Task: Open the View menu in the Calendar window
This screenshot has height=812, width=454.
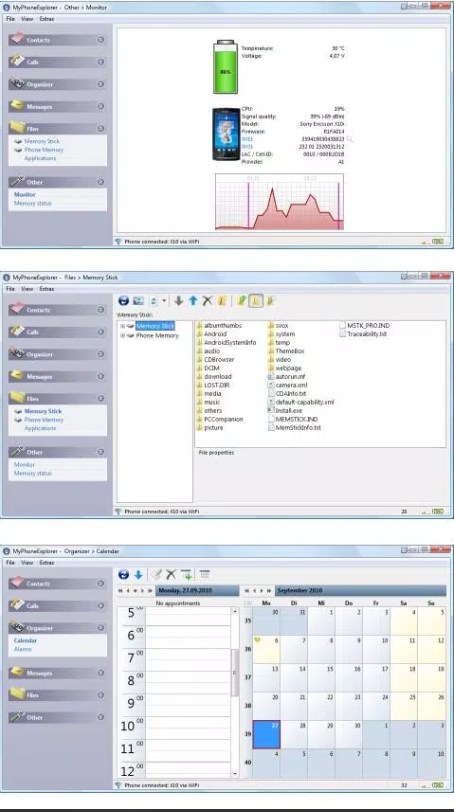Action: coord(27,562)
